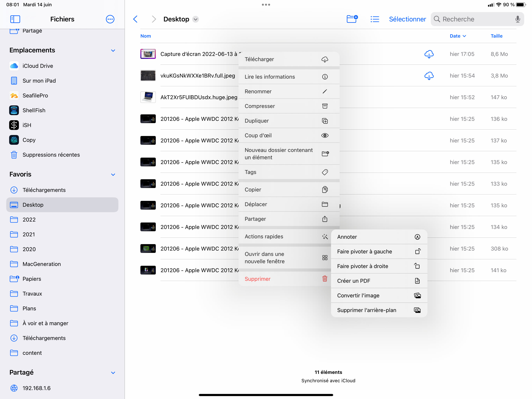Choose Ouvrir dans une nouvelle fenêtre
This screenshot has width=532, height=399.
click(x=285, y=258)
